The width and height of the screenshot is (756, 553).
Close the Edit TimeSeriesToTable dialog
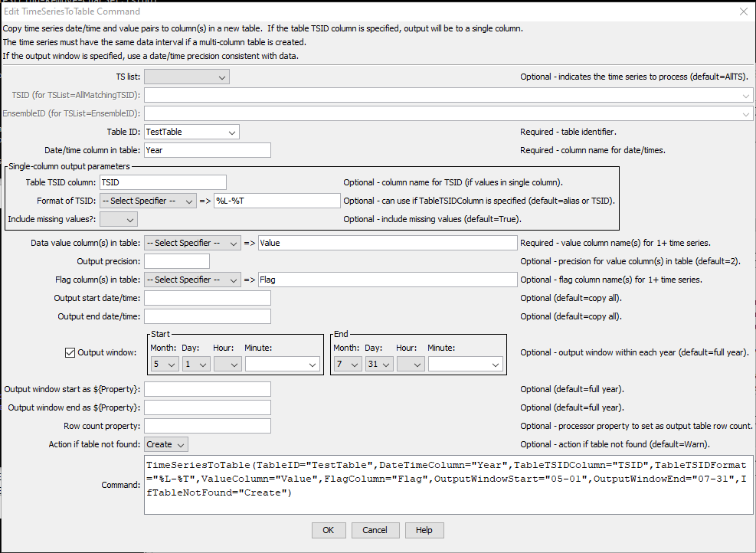(744, 11)
